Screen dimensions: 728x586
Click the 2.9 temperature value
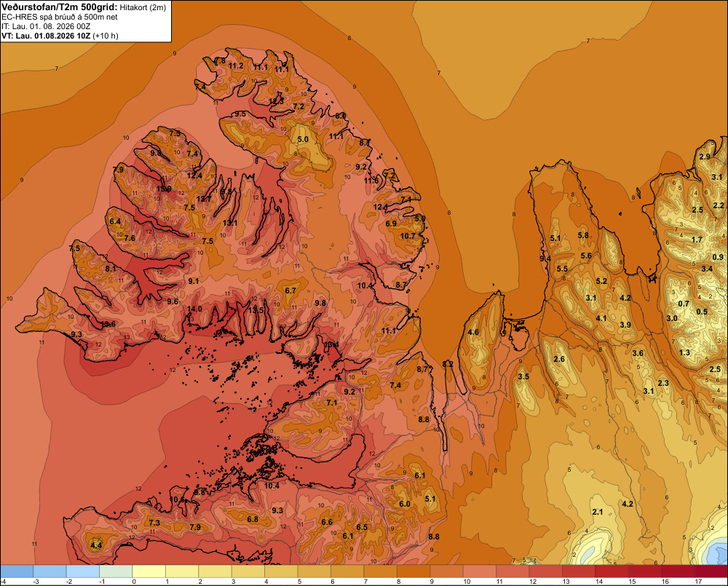coord(705,157)
